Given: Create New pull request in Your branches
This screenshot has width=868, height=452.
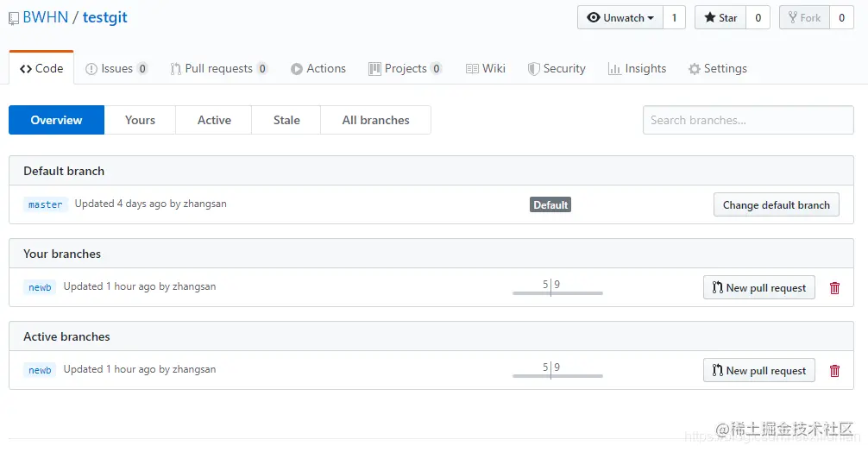Looking at the screenshot, I should click(759, 288).
